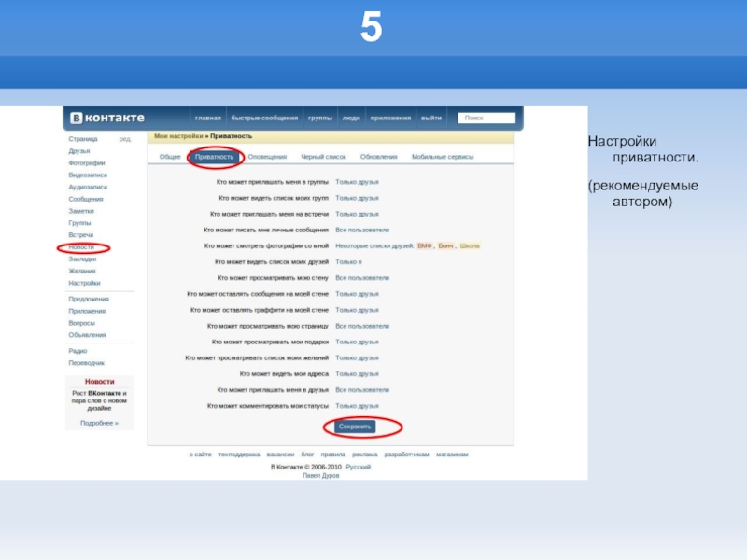Open Закладки in the left sidebar
The width and height of the screenshot is (747, 560).
(x=82, y=259)
